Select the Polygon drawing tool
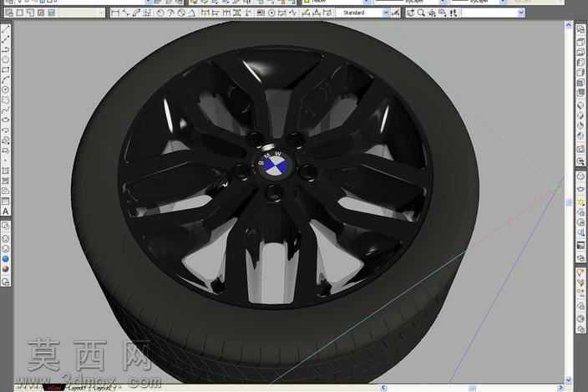This screenshot has height=392, width=588. pyautogui.click(x=6, y=59)
